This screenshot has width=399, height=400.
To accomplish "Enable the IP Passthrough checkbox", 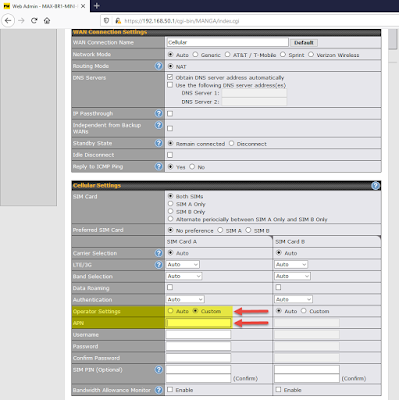I will pos(170,114).
